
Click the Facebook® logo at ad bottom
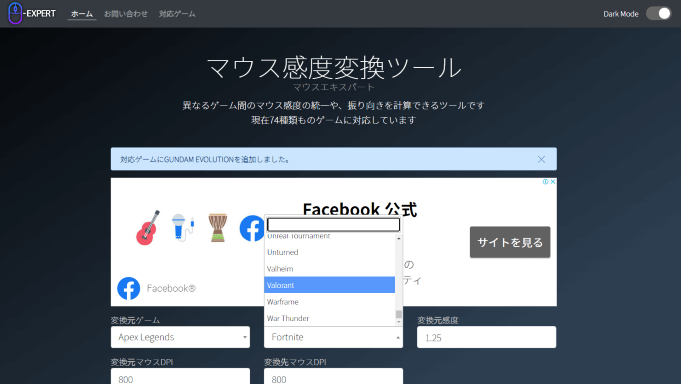coord(129,288)
